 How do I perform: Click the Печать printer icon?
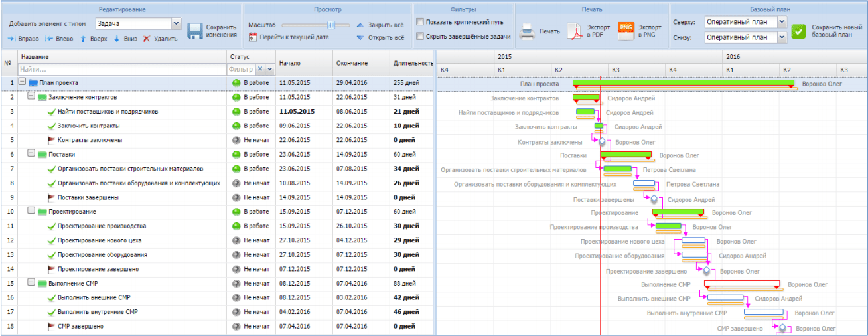coord(527,31)
